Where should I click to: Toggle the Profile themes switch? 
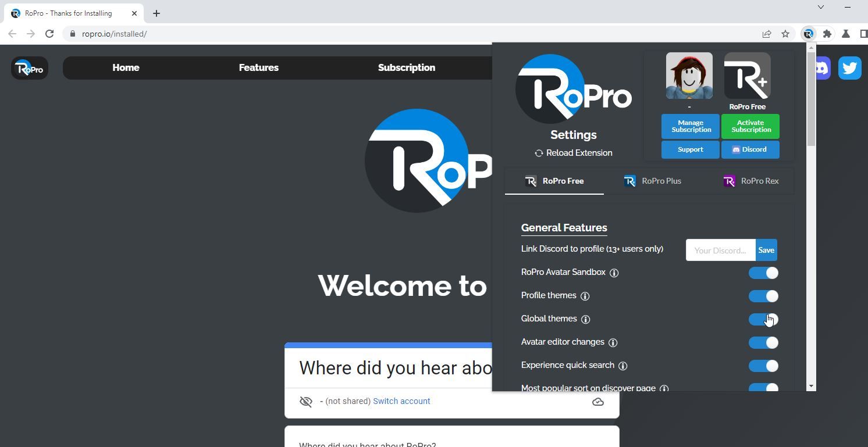coord(763,296)
